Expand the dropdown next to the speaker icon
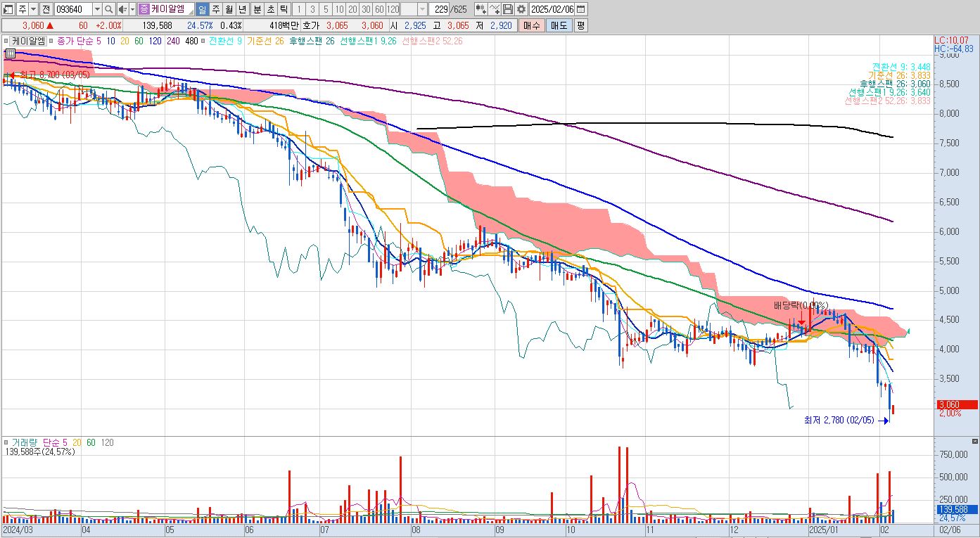980x538 pixels. (x=132, y=9)
